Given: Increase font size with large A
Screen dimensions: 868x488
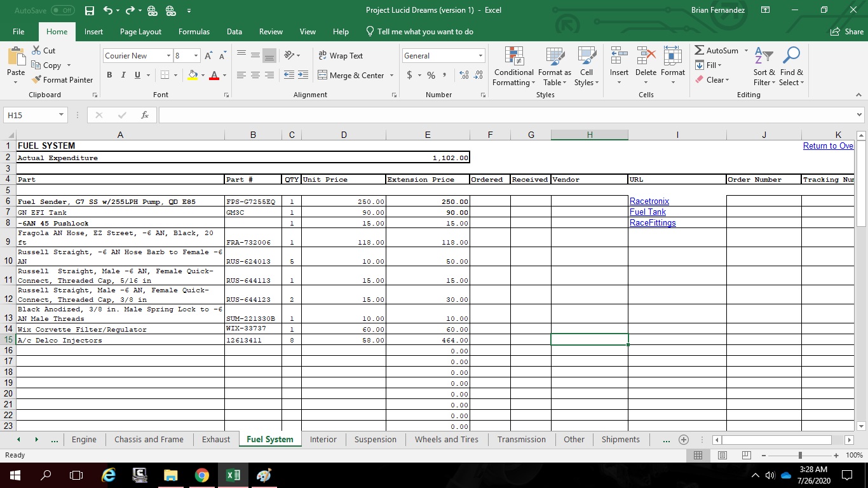Looking at the screenshot, I should coord(210,56).
